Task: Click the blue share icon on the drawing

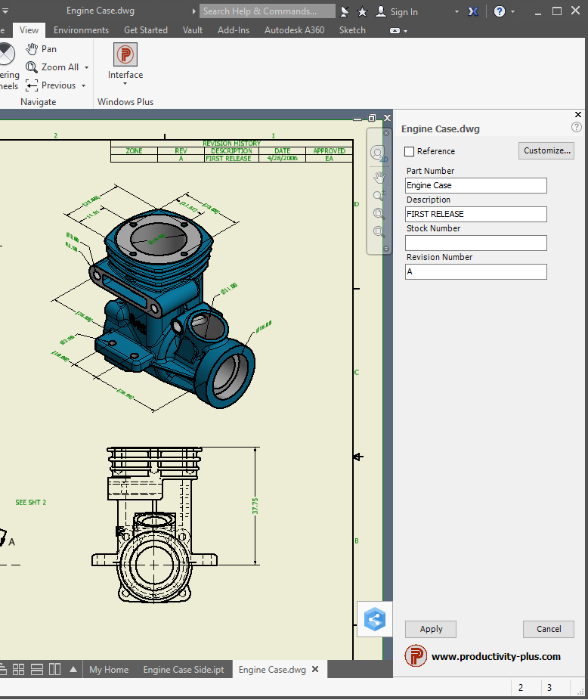Action: [x=374, y=620]
